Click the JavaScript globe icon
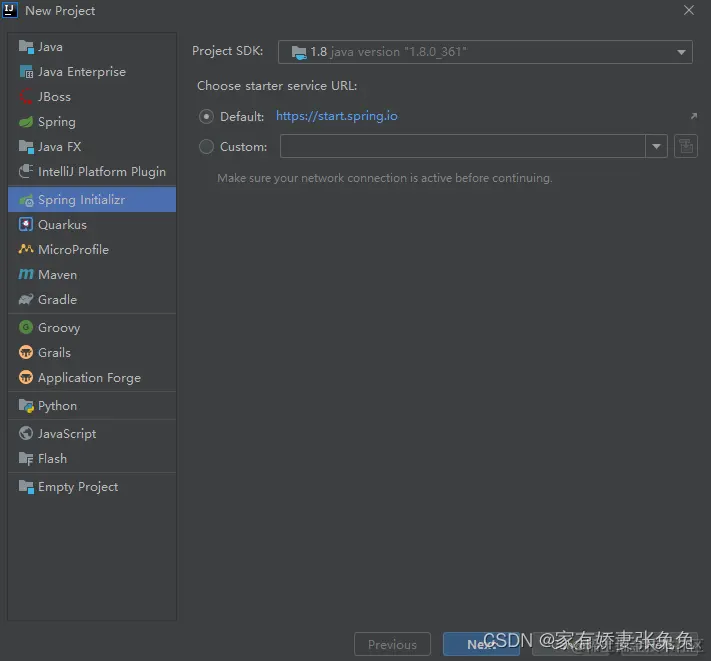711x661 pixels. tap(26, 433)
